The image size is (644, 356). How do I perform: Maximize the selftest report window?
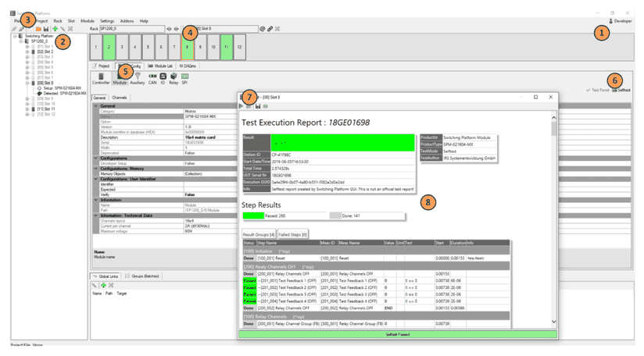[535, 98]
